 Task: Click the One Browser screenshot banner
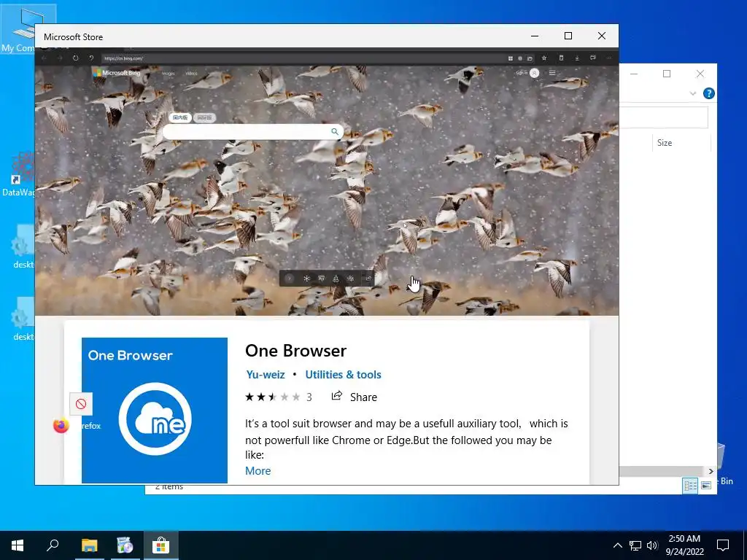327,182
